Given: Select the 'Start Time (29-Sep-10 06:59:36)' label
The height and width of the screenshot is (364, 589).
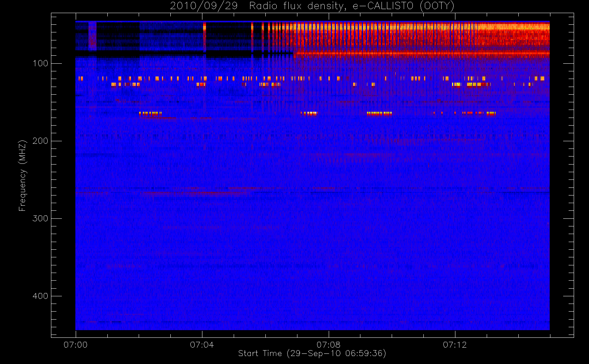Looking at the screenshot, I should click(x=312, y=353).
